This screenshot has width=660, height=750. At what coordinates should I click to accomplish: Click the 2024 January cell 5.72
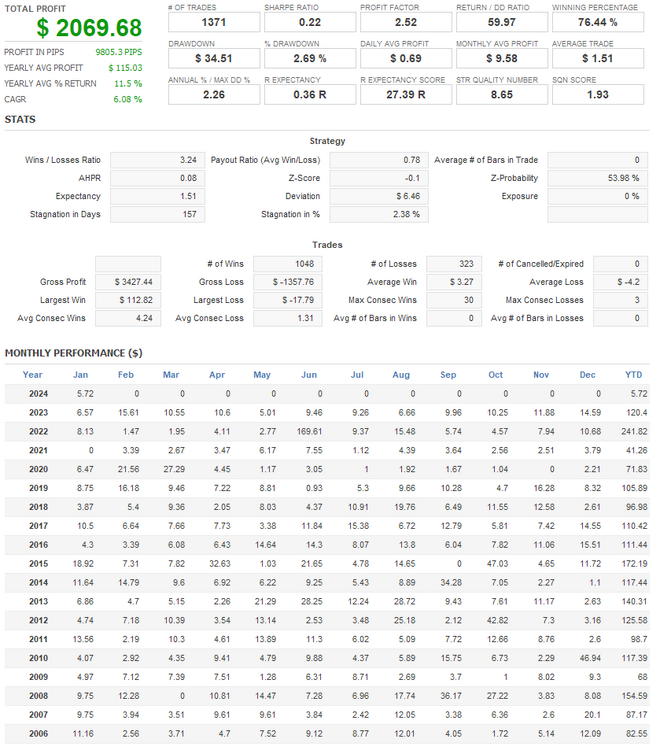(x=85, y=394)
